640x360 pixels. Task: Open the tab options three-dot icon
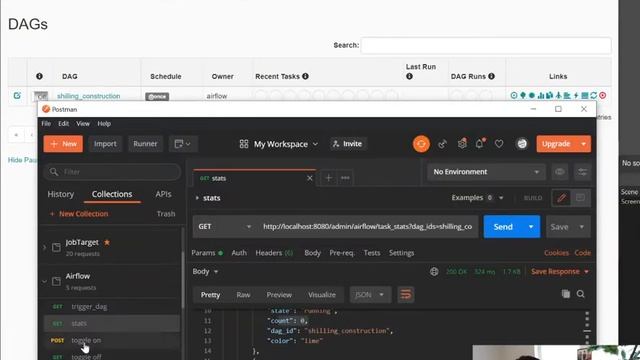coord(345,178)
